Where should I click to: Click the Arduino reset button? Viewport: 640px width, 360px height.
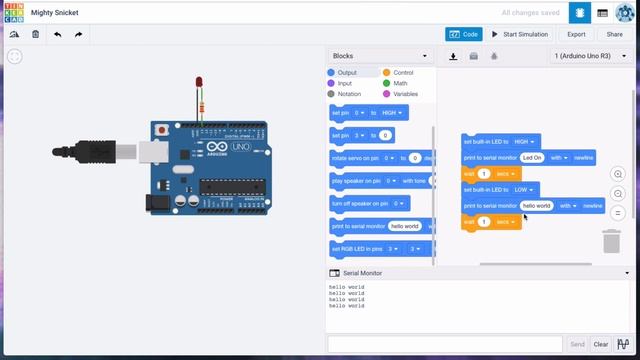tap(162, 130)
